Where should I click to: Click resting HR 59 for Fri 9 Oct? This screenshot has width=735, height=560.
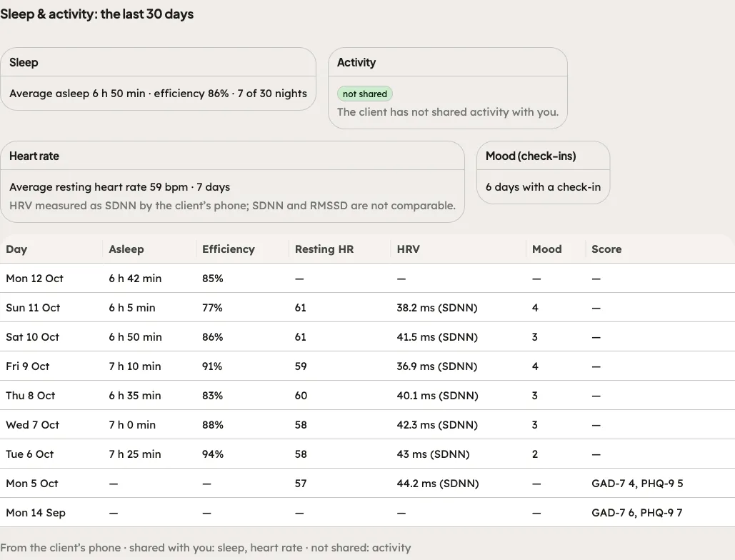pos(301,366)
